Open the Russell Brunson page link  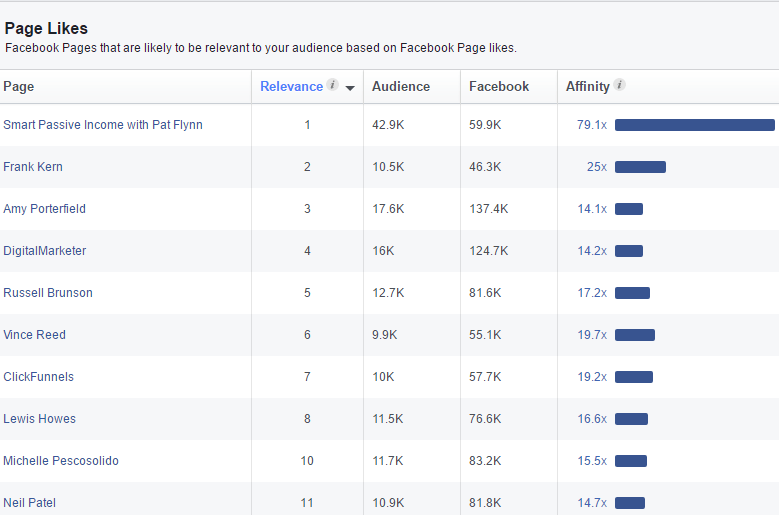point(48,293)
